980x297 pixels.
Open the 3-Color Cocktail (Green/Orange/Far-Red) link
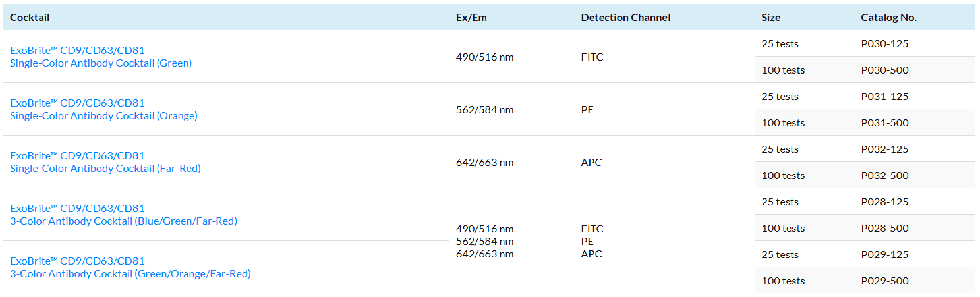coord(130,267)
